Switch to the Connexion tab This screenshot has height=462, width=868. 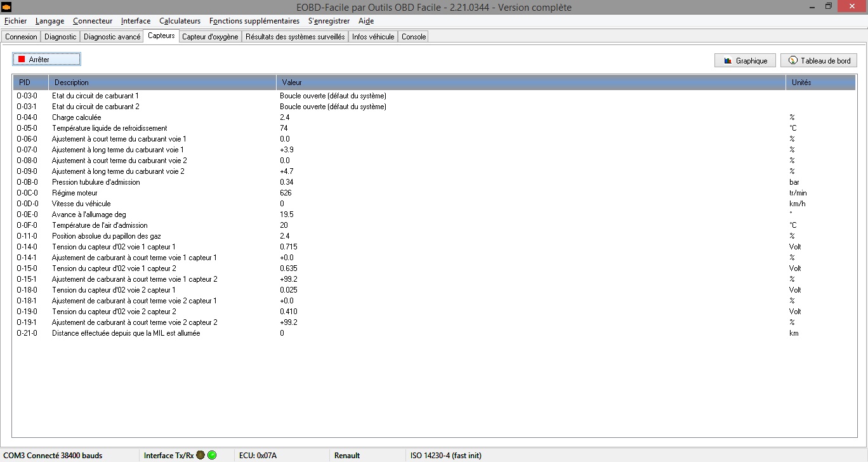click(21, 37)
